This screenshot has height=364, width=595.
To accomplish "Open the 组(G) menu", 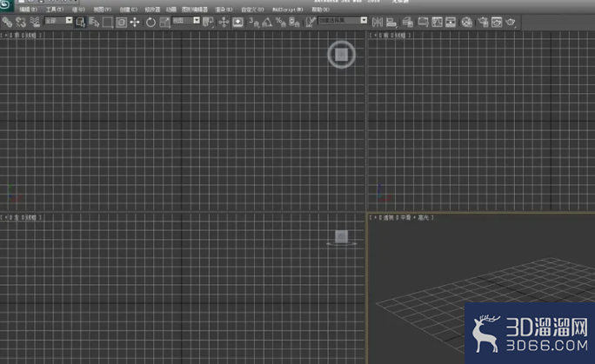I will (78, 9).
